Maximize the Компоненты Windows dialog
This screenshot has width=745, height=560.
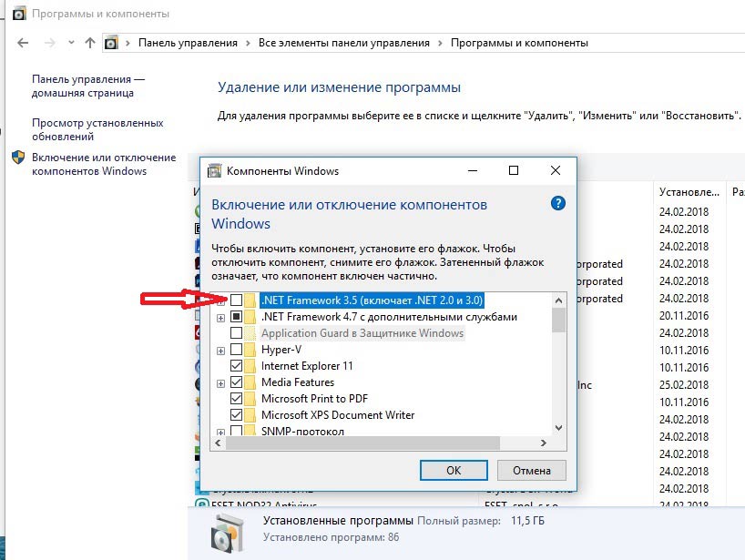click(514, 170)
